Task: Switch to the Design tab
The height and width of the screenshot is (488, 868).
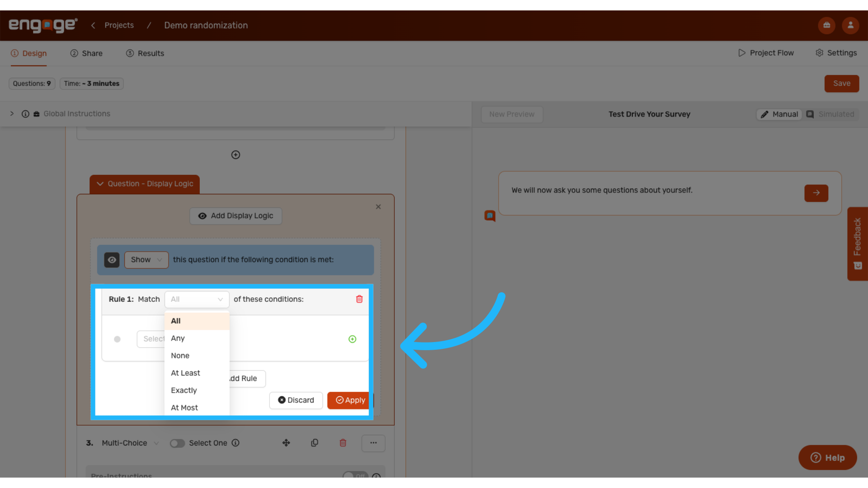Action: (x=29, y=53)
